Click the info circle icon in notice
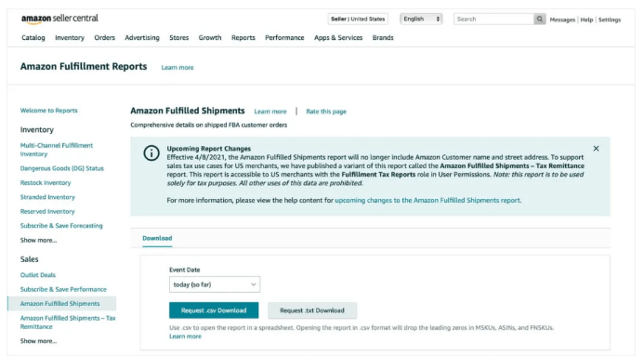 coord(151,153)
